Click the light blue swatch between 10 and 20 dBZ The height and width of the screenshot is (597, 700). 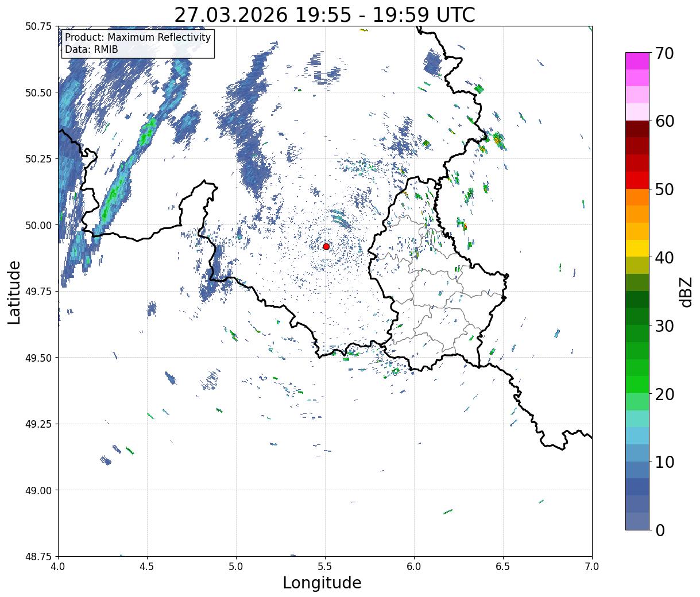tap(637, 436)
